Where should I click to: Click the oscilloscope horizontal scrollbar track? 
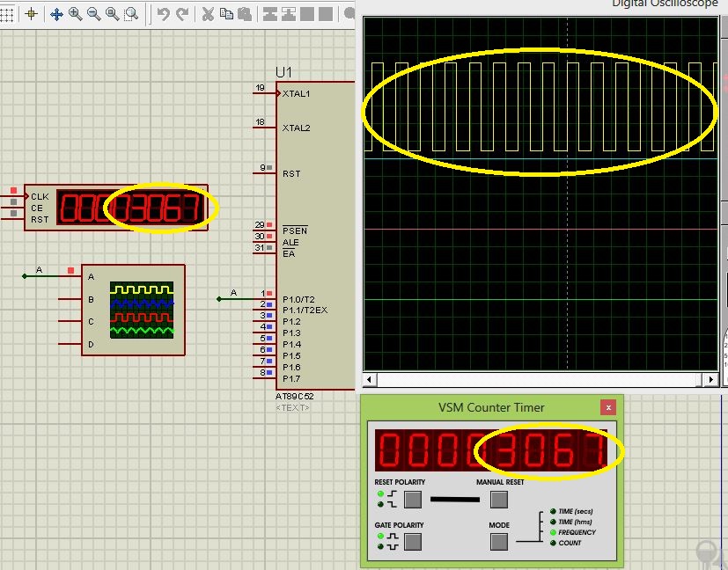[x=540, y=379]
